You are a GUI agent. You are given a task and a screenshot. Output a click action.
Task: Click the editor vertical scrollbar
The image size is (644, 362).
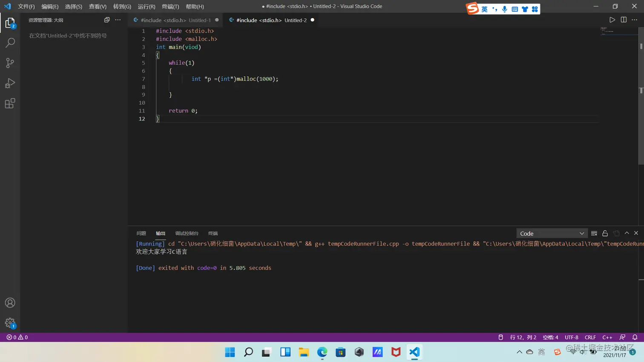click(x=641, y=96)
